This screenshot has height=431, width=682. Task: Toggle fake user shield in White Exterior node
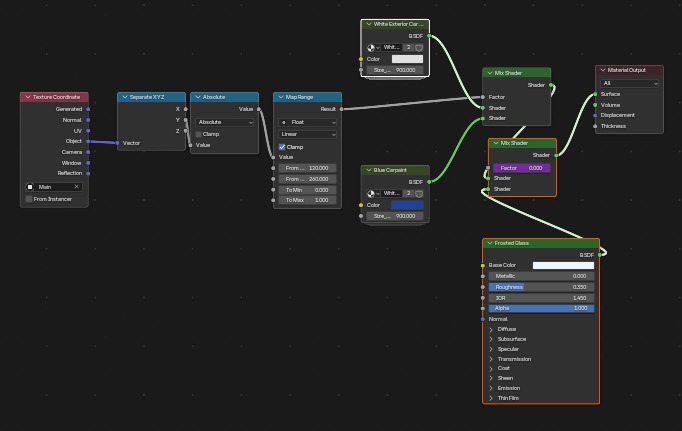(419, 47)
